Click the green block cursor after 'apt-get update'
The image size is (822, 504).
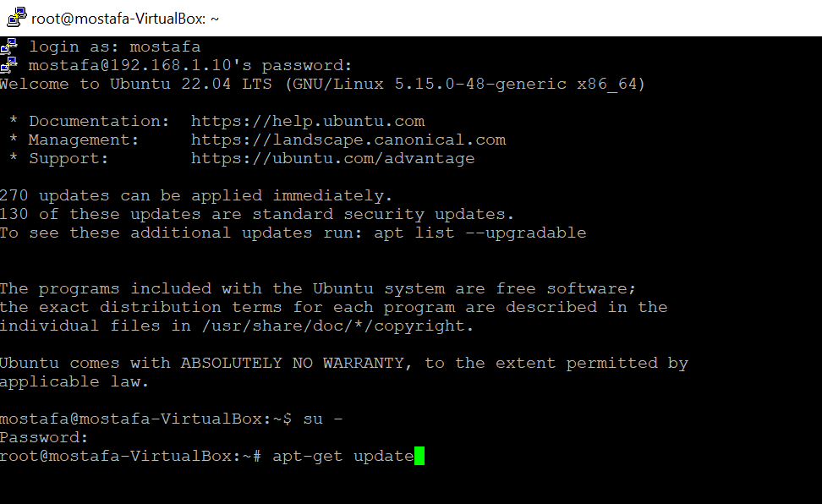point(418,455)
